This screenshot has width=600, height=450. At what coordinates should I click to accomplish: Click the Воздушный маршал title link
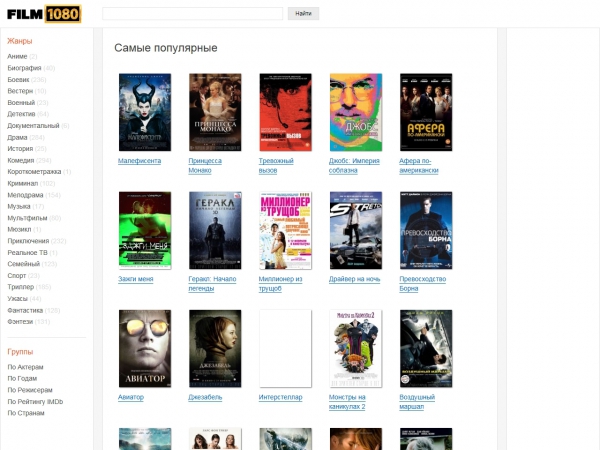click(417, 402)
